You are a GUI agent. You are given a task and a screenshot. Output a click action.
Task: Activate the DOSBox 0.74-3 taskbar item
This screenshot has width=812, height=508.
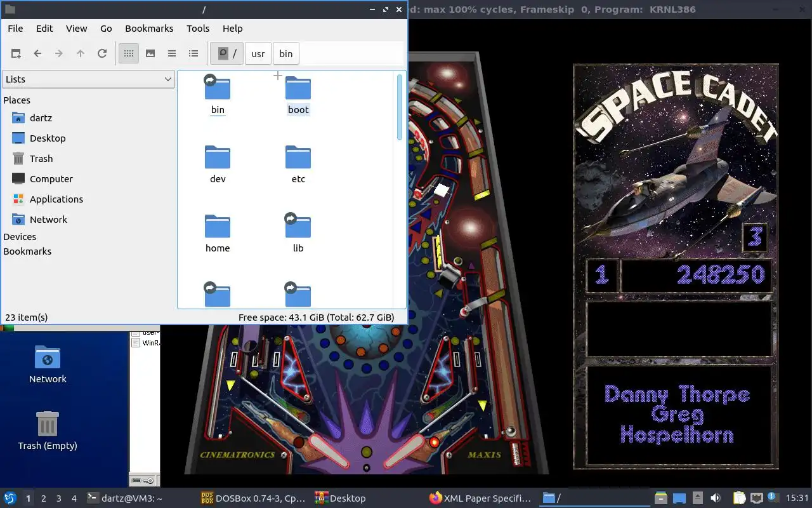(253, 498)
